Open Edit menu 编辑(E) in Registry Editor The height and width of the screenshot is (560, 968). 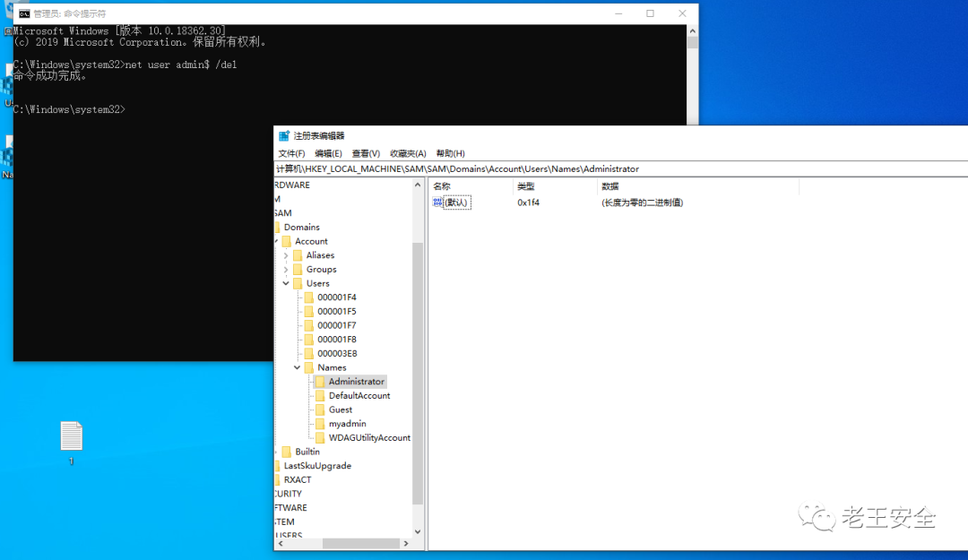pyautogui.click(x=328, y=153)
